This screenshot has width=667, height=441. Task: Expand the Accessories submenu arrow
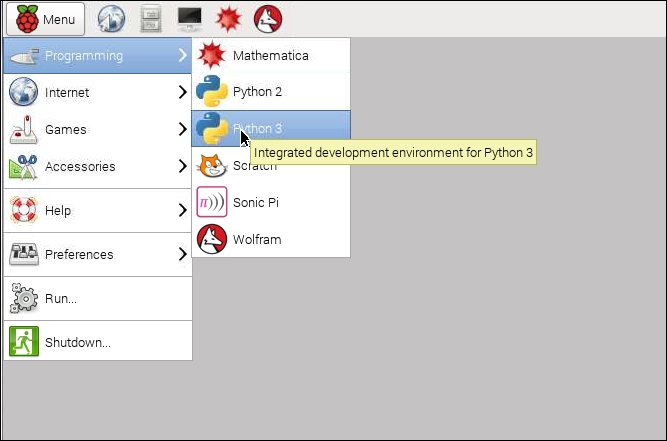click(182, 166)
